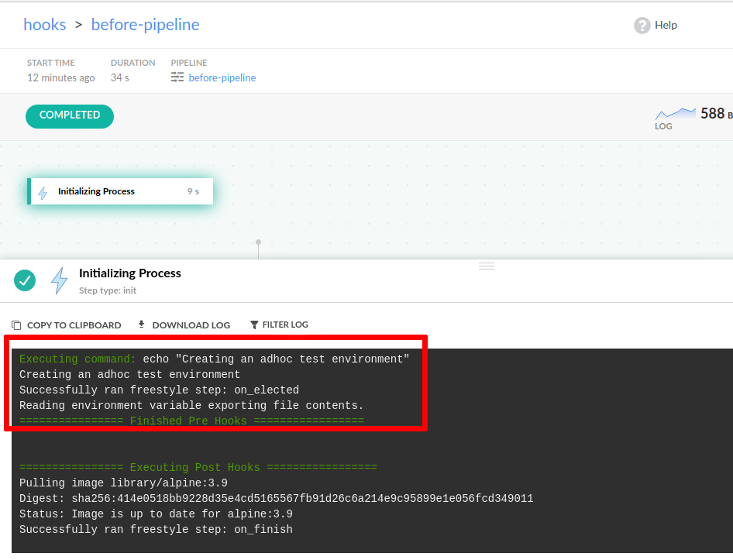Screen dimensions: 733x560
Task: Click the Executing Post Hooks log line
Action: pyautogui.click(x=198, y=468)
